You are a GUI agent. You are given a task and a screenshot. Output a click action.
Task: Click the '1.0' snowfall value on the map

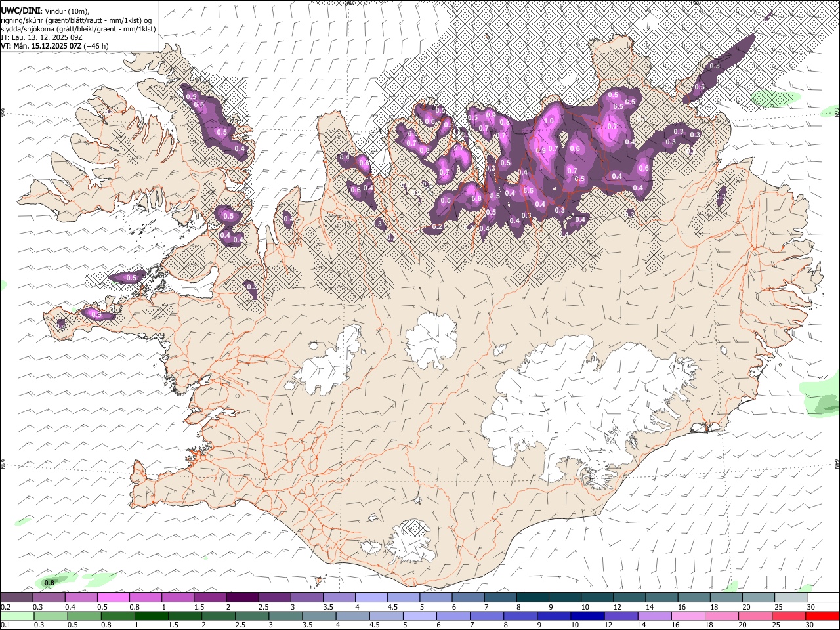549,121
